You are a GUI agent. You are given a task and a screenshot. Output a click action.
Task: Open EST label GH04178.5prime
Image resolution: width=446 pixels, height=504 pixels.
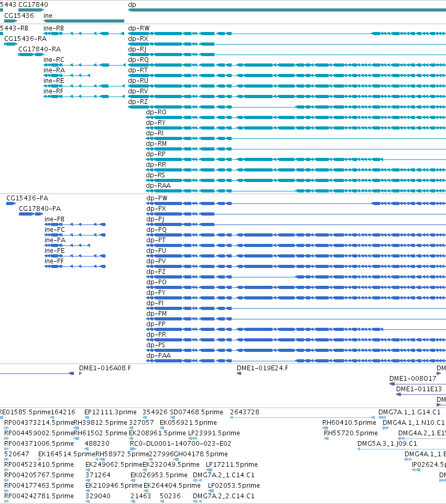click(x=201, y=454)
